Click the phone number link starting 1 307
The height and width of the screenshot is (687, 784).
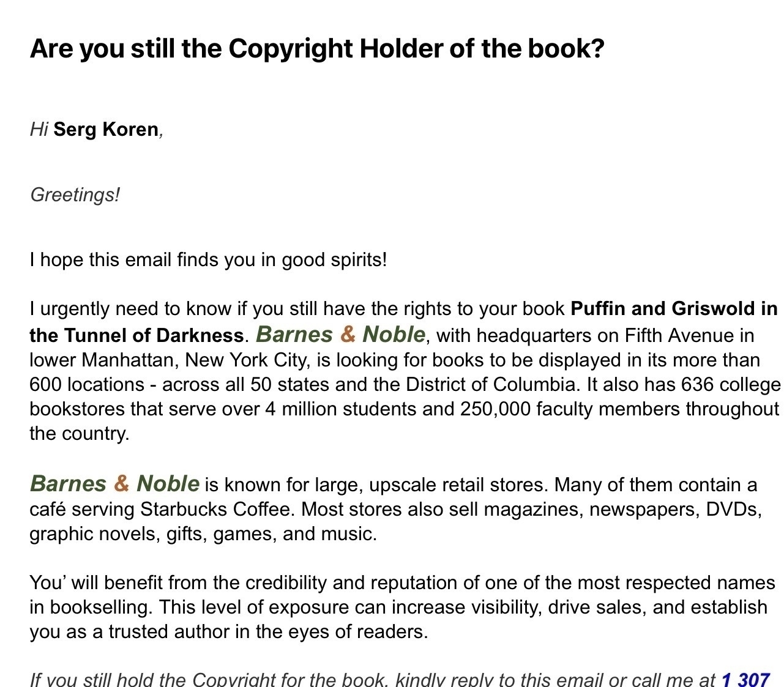tap(745, 679)
